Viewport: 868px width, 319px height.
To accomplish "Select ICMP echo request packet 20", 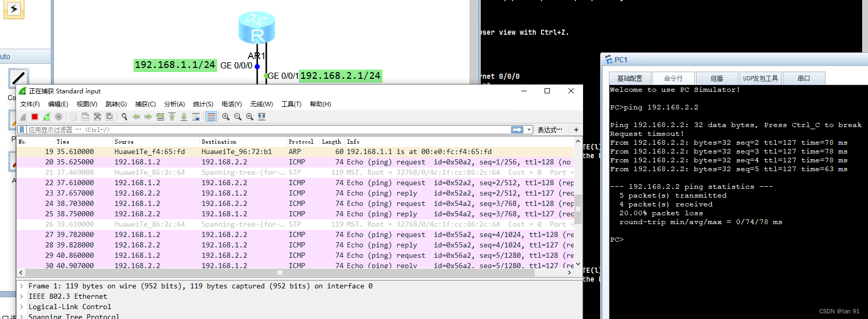I will point(295,162).
